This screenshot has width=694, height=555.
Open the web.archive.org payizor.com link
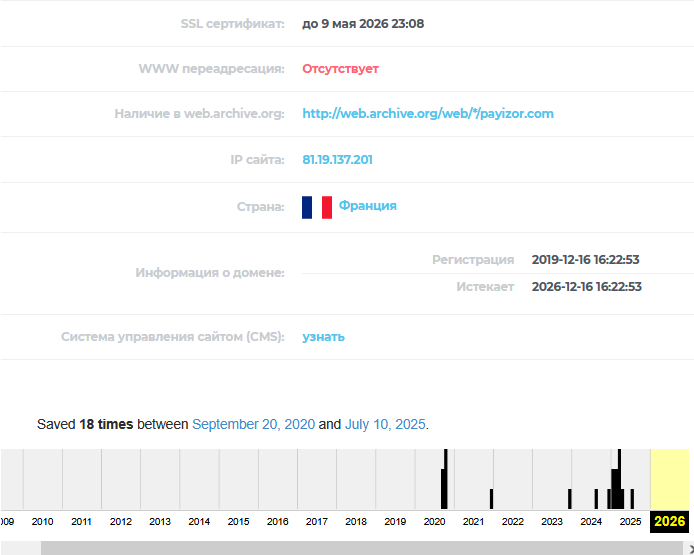[428, 114]
